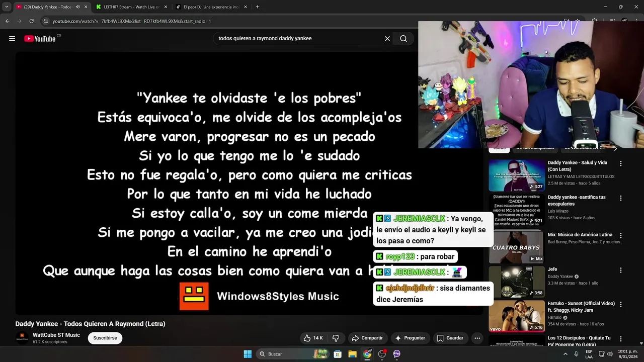Clear the YouTube search text with X
This screenshot has width=644, height=362.
coord(387,39)
